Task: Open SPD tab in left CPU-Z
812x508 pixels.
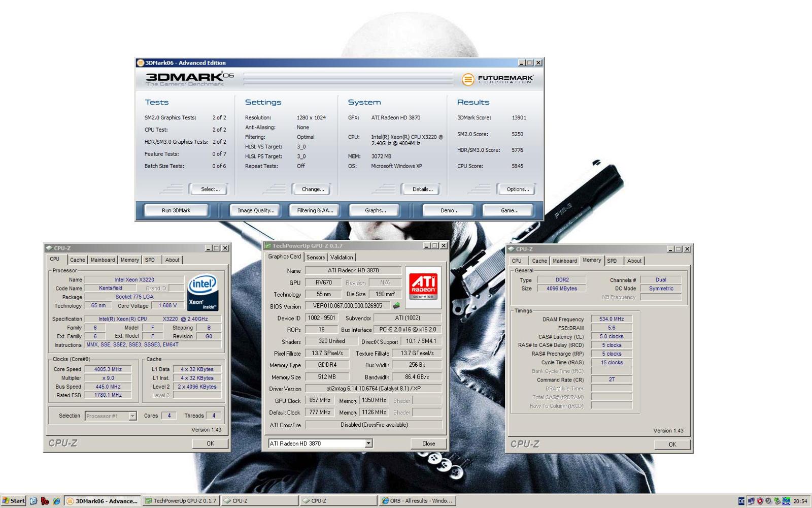Action: (x=150, y=260)
